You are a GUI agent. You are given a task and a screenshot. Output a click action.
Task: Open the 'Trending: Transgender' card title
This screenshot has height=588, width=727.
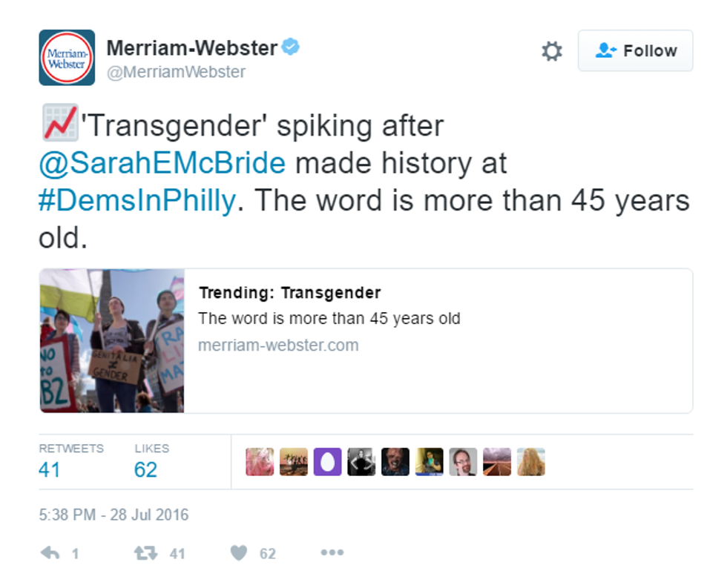click(289, 293)
